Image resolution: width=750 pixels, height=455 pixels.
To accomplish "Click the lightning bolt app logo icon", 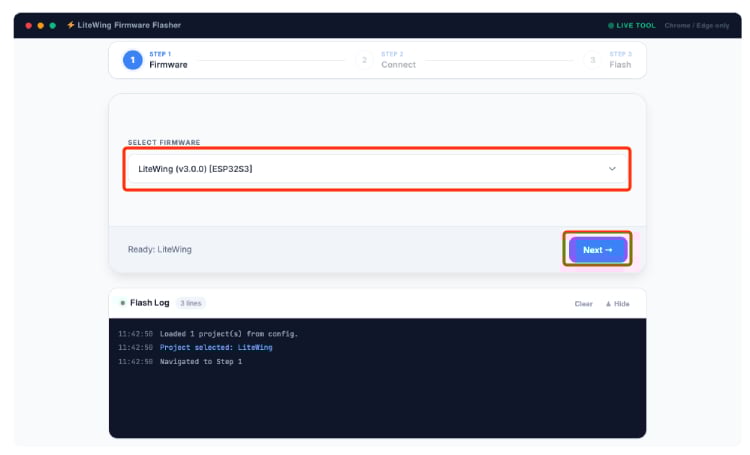I will click(x=70, y=25).
